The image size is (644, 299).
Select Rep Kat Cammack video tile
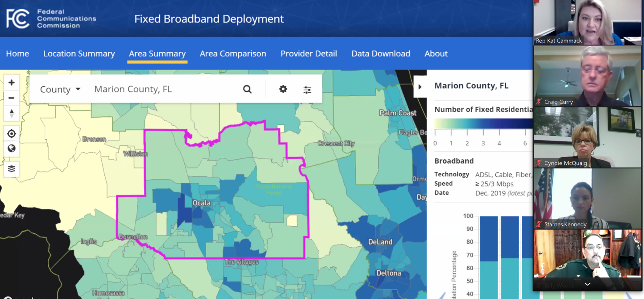click(x=587, y=22)
